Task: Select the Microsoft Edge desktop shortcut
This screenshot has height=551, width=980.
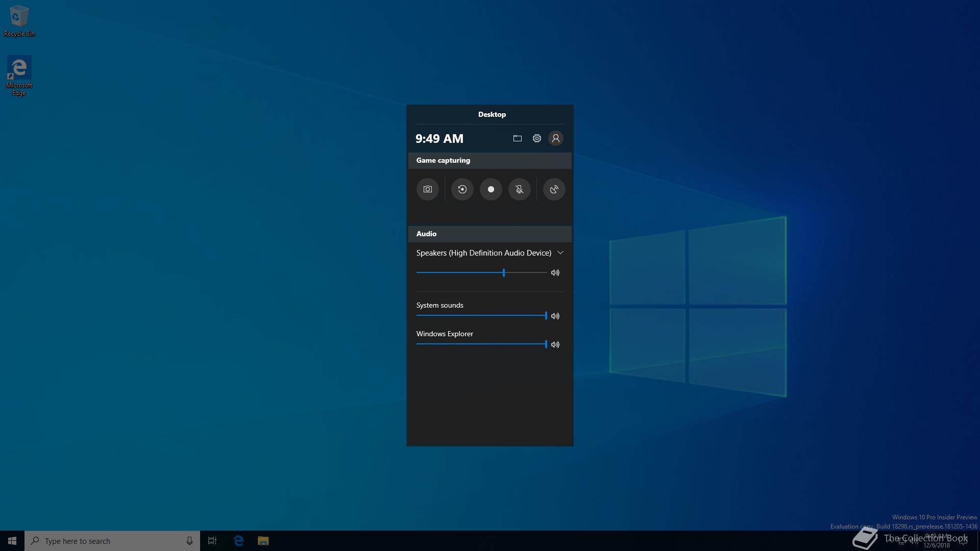Action: [x=19, y=76]
